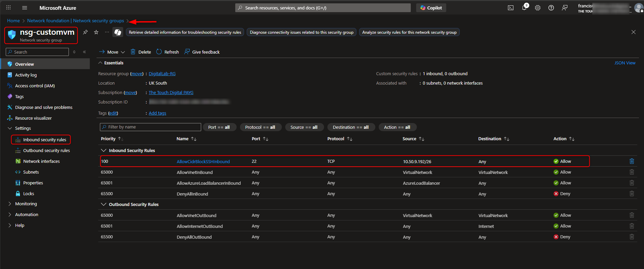Open the notifications bell icon
The height and width of the screenshot is (269, 644).
524,7
